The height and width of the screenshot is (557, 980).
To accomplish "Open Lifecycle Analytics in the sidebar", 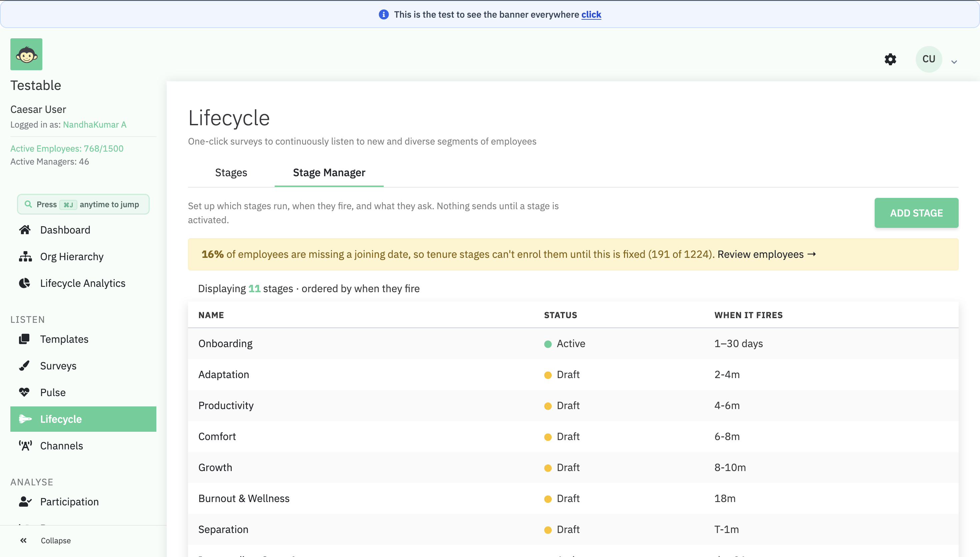I will 83,283.
